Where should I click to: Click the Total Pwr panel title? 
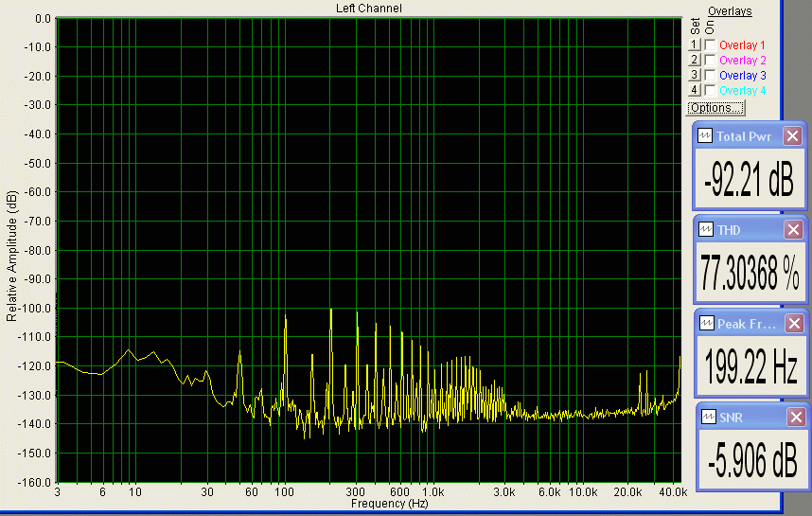[x=744, y=136]
